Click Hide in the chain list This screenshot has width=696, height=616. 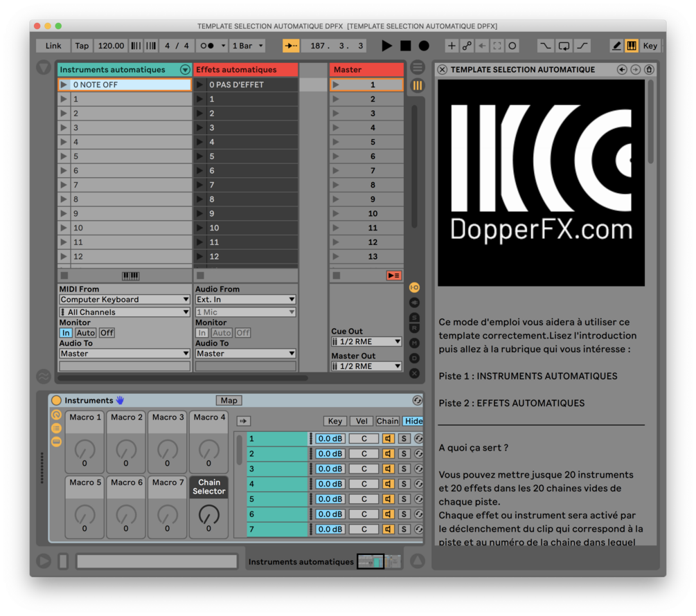tap(413, 422)
